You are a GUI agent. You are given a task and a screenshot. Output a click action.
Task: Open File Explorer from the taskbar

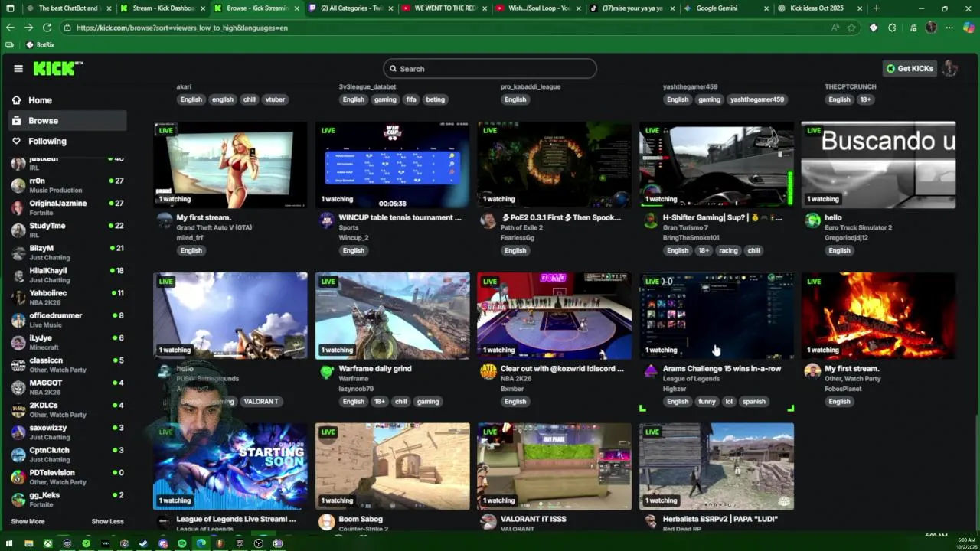pyautogui.click(x=29, y=543)
